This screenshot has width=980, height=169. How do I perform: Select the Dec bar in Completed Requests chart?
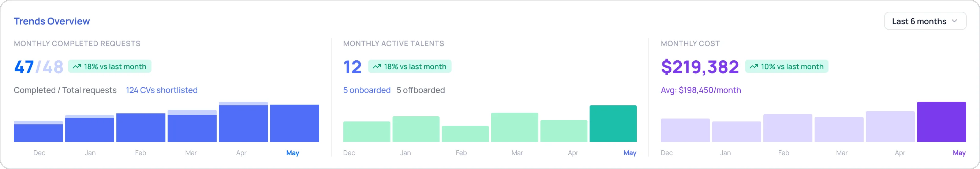[x=38, y=131]
